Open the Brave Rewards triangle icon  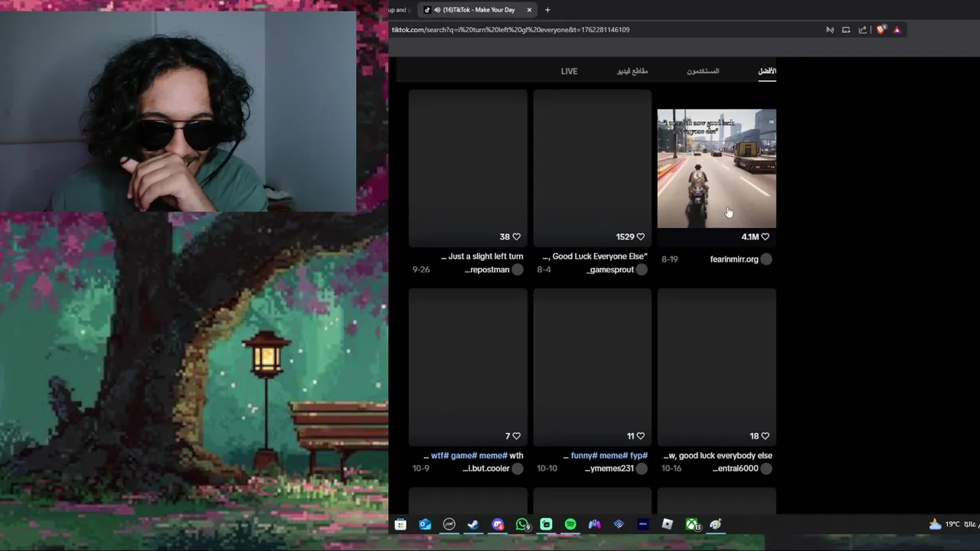[x=897, y=30]
